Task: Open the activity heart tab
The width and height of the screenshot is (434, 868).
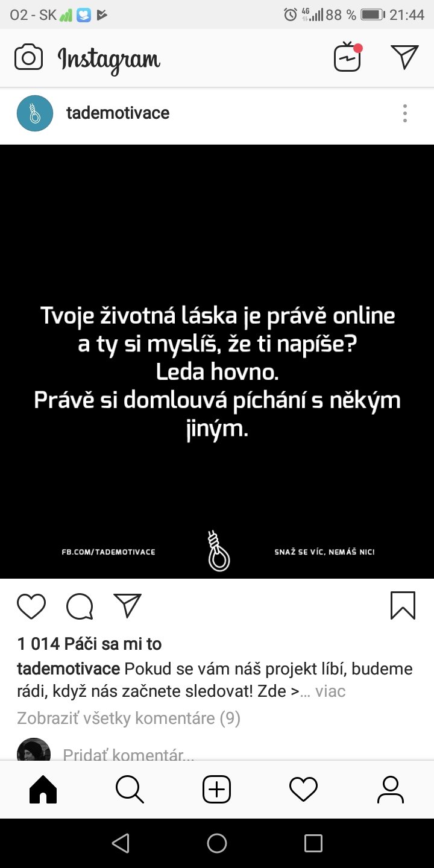Action: 303,789
